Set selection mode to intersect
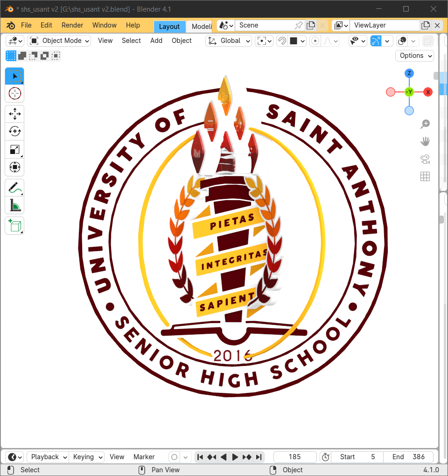The width and height of the screenshot is (448, 476). pyautogui.click(x=56, y=56)
